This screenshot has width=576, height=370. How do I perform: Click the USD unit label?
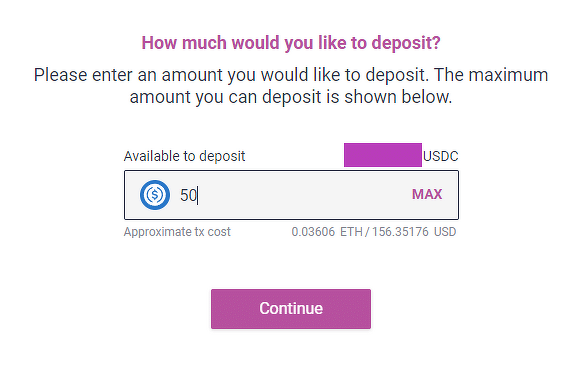click(445, 232)
